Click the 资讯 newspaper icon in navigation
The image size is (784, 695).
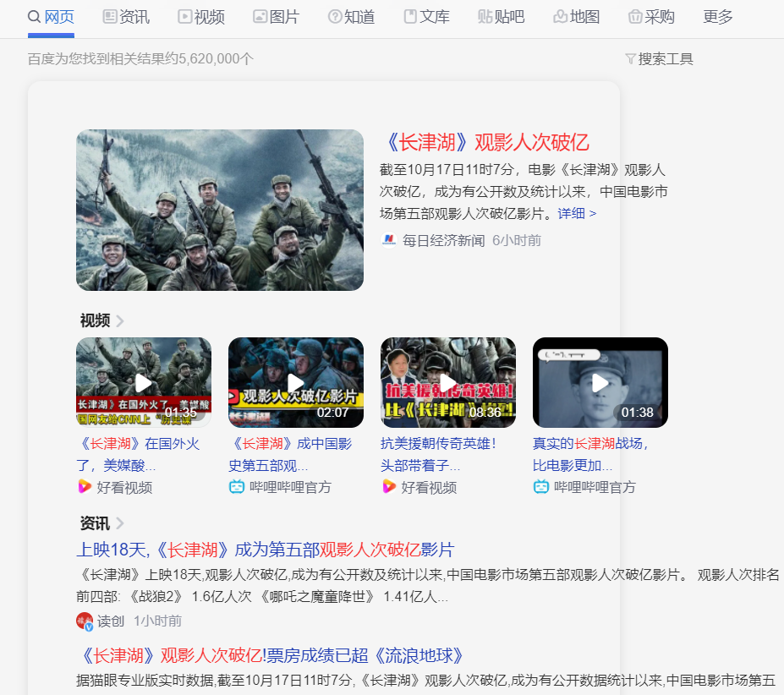pyautogui.click(x=108, y=16)
